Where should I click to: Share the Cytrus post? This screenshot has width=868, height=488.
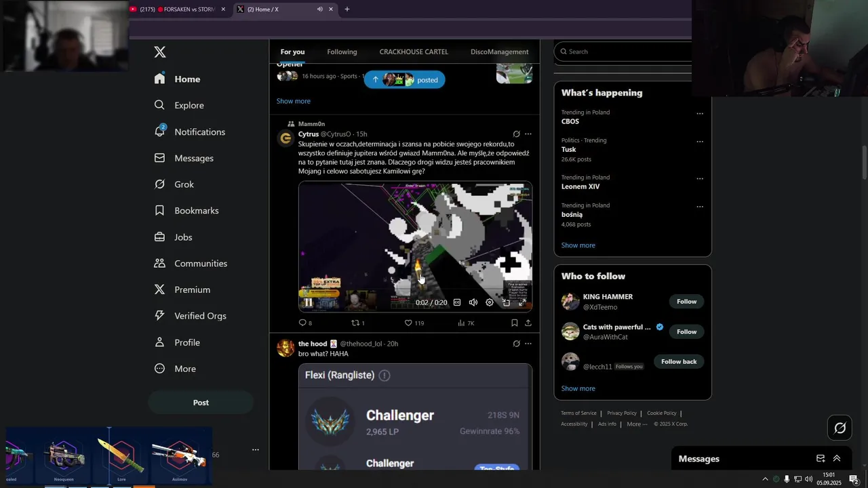[528, 323]
